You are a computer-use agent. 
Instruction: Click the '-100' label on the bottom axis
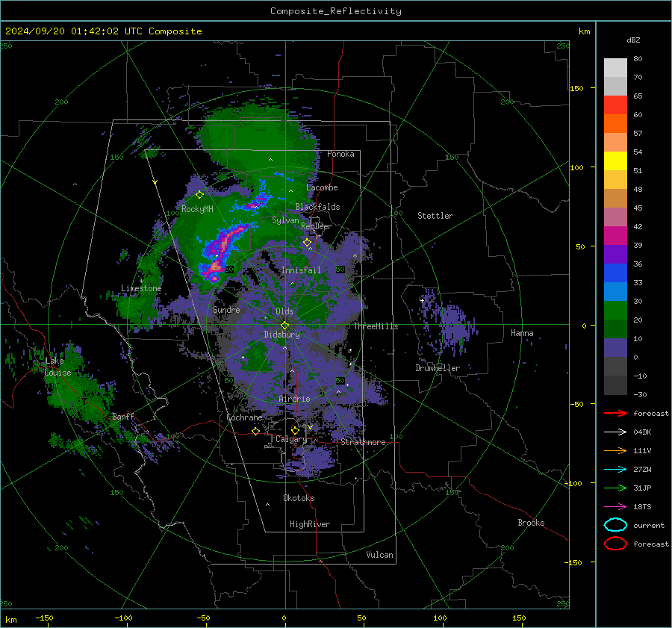(x=123, y=618)
